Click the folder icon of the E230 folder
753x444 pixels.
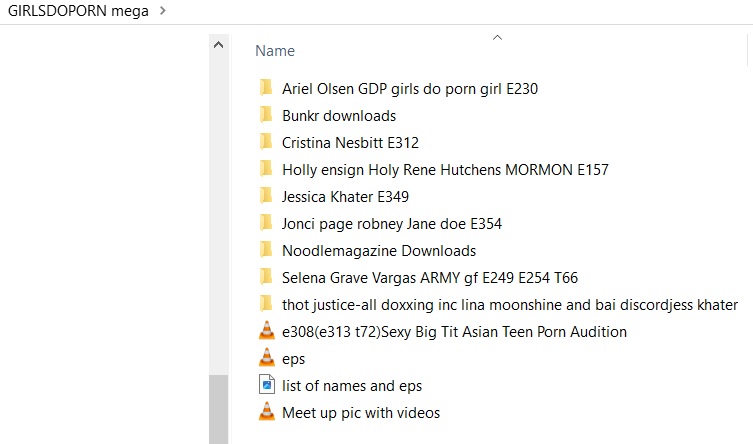266,88
